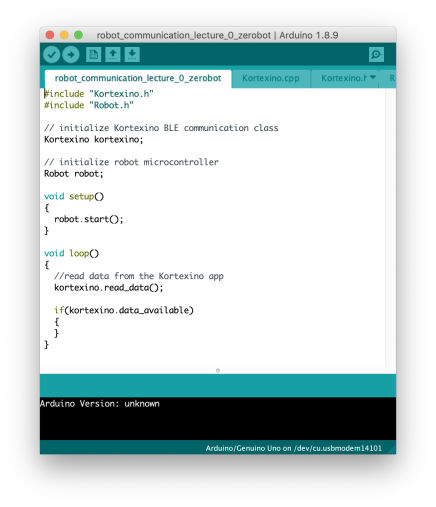
Task: Click the green zoom window button
Action: (x=78, y=35)
